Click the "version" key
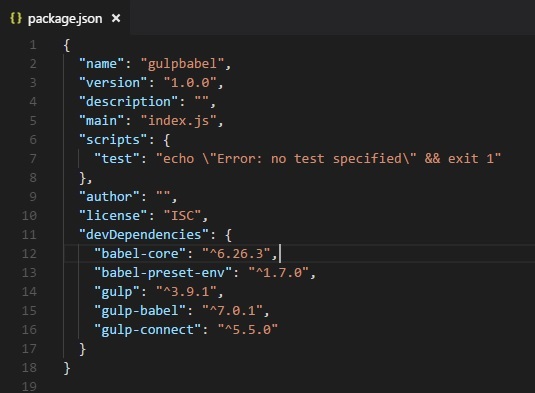The height and width of the screenshot is (393, 535). tap(113, 83)
